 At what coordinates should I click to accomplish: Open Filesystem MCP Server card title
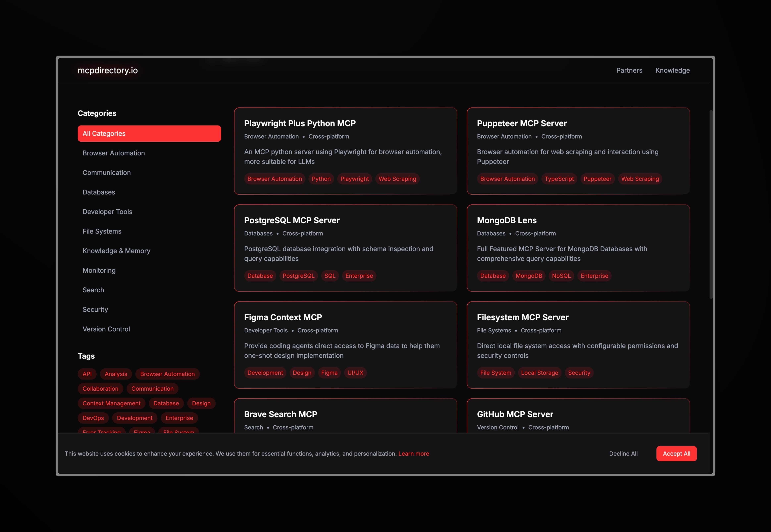click(x=523, y=317)
